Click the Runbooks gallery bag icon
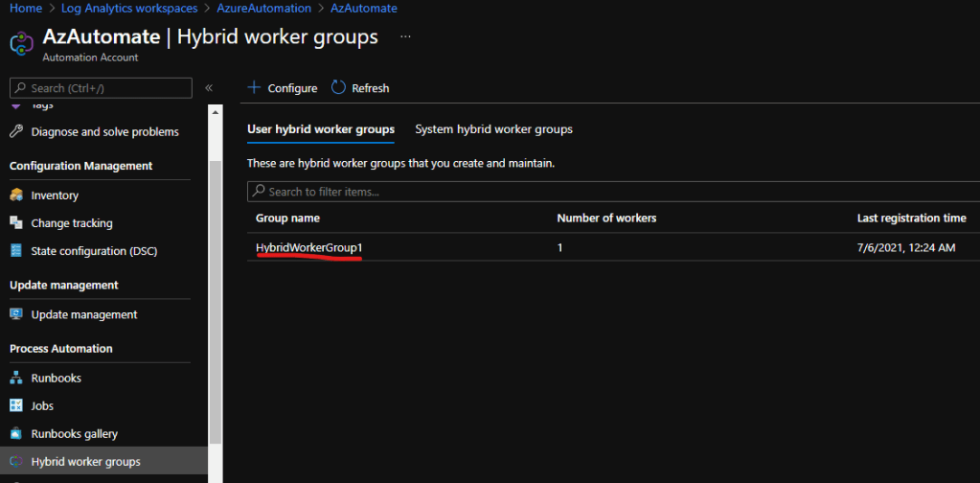This screenshot has height=483, width=980. (15, 433)
